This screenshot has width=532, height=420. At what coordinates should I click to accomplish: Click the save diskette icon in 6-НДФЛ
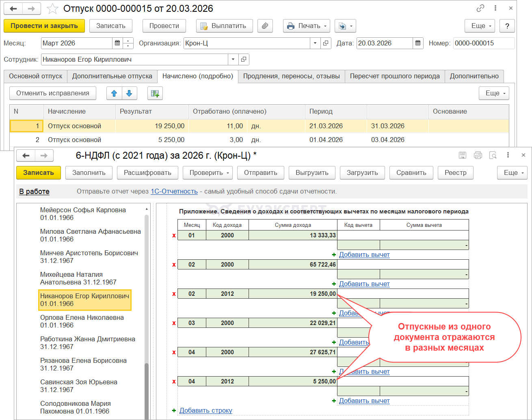point(462,155)
